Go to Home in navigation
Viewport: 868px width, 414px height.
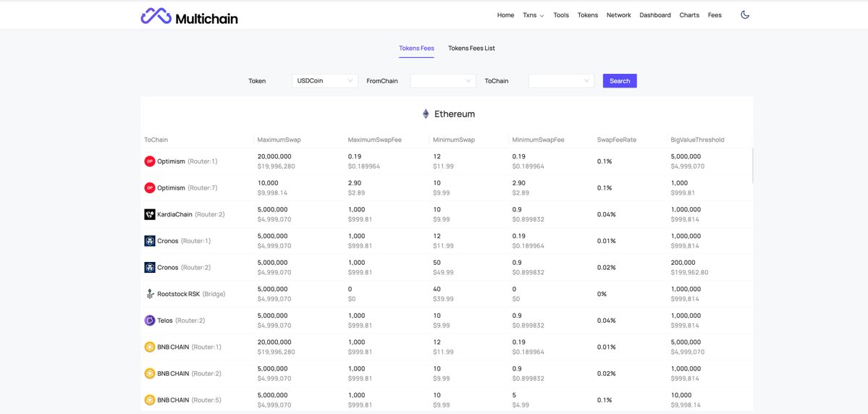(505, 15)
